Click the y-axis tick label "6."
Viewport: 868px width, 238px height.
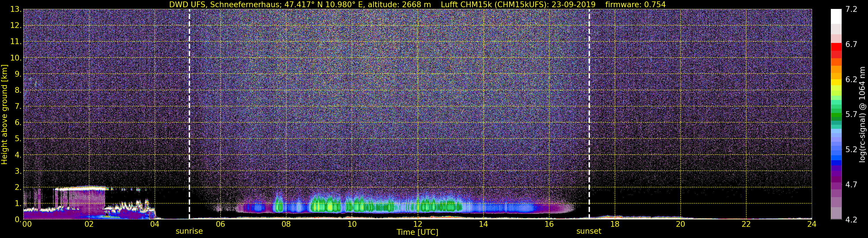18,123
